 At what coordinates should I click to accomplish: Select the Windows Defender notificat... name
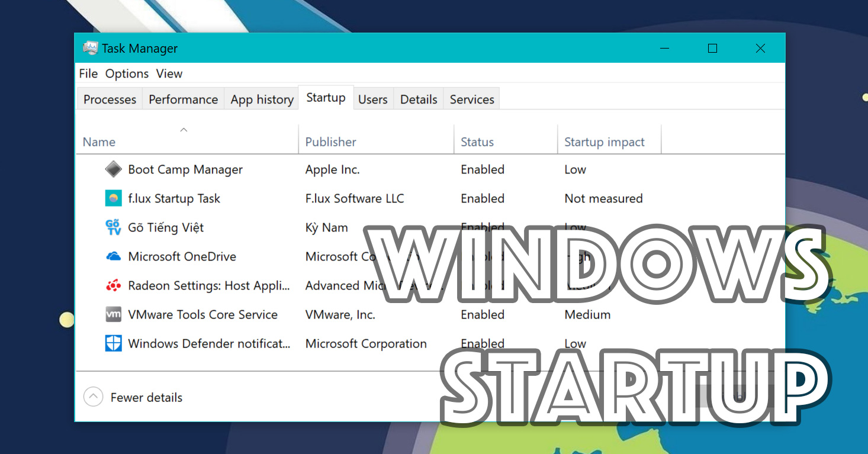pyautogui.click(x=209, y=343)
